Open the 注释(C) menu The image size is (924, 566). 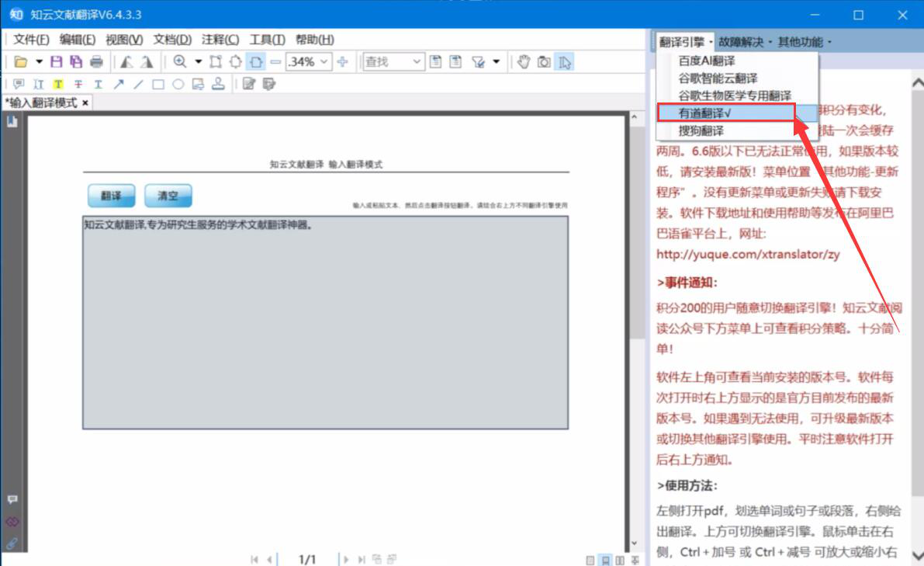220,40
